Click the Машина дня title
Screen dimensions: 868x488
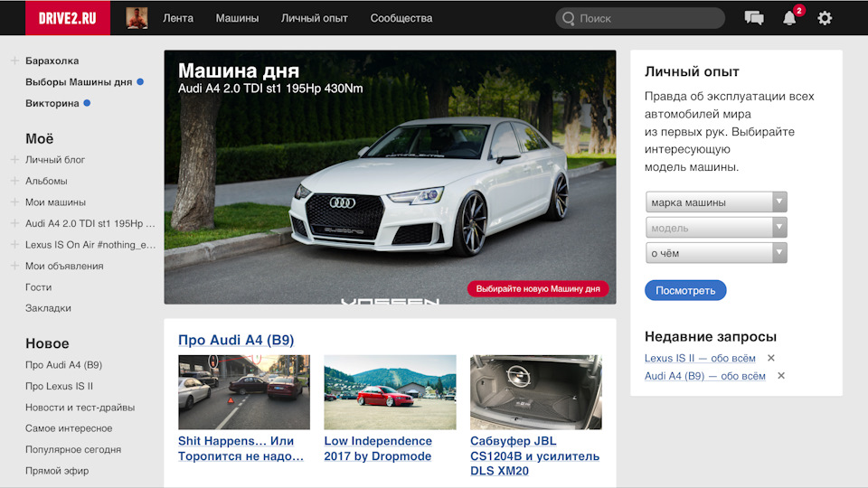pyautogui.click(x=239, y=70)
